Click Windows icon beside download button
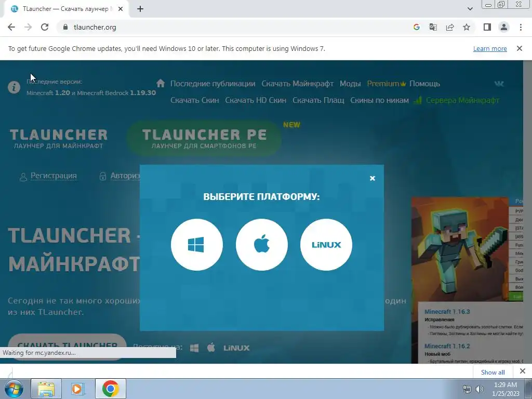This screenshot has width=532, height=399. [194, 348]
